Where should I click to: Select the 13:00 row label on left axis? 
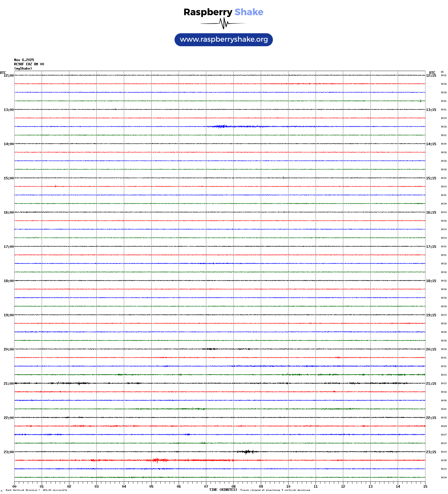(9, 110)
